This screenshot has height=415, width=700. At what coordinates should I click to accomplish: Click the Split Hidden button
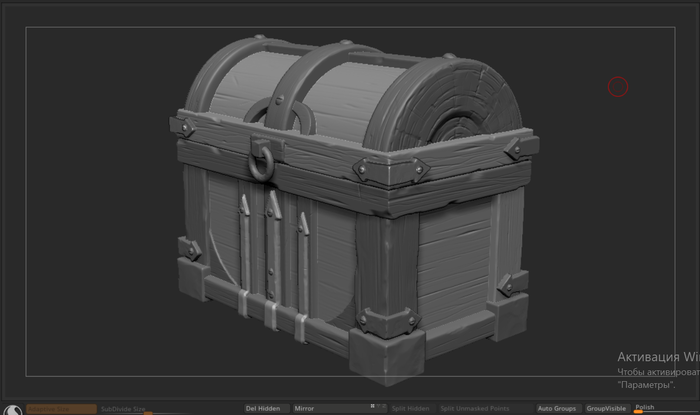click(x=411, y=408)
